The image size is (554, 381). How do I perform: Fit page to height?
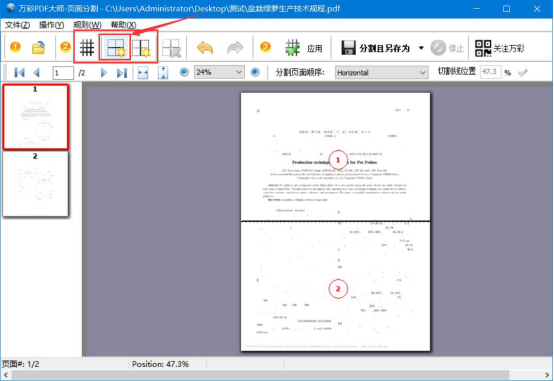(x=163, y=73)
